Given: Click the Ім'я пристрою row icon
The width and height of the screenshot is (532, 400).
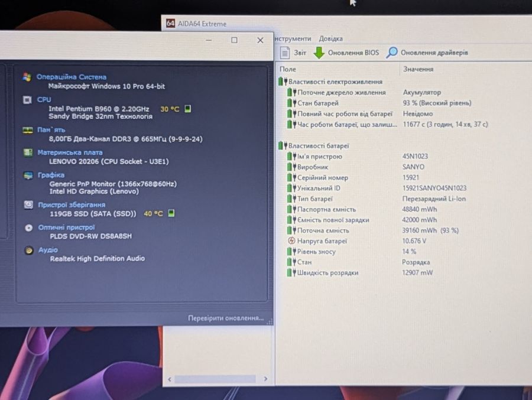Looking at the screenshot, I should [x=291, y=157].
